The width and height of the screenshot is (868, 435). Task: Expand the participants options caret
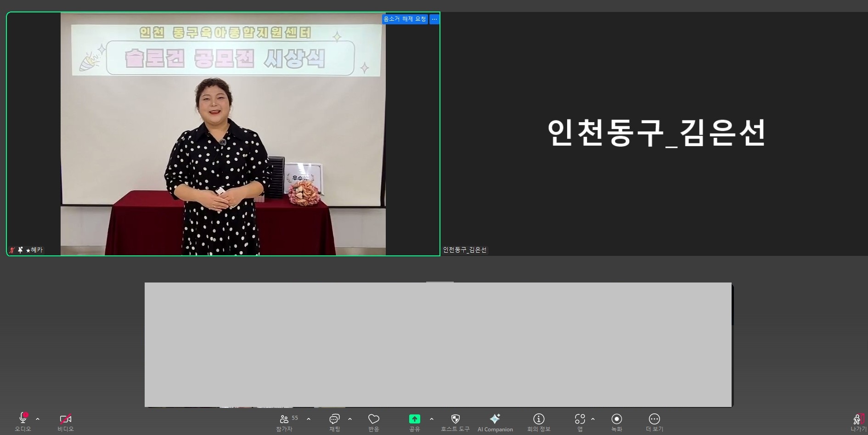(x=309, y=419)
